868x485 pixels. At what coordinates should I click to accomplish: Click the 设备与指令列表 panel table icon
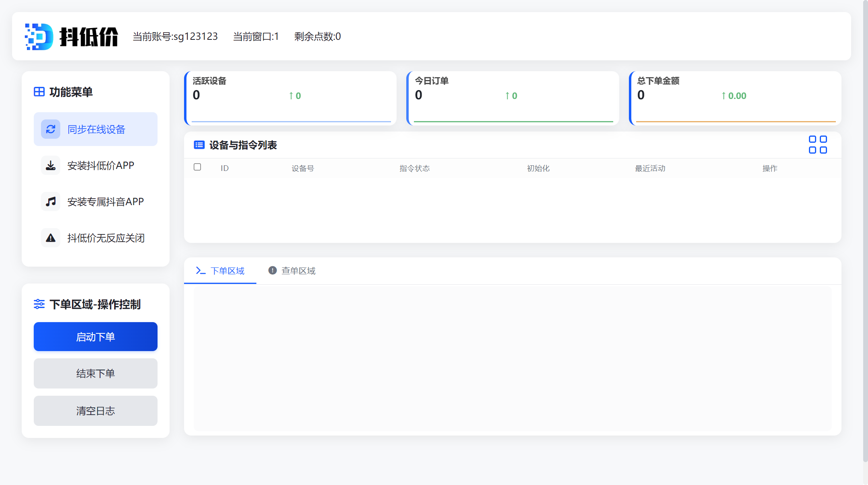coord(199,145)
